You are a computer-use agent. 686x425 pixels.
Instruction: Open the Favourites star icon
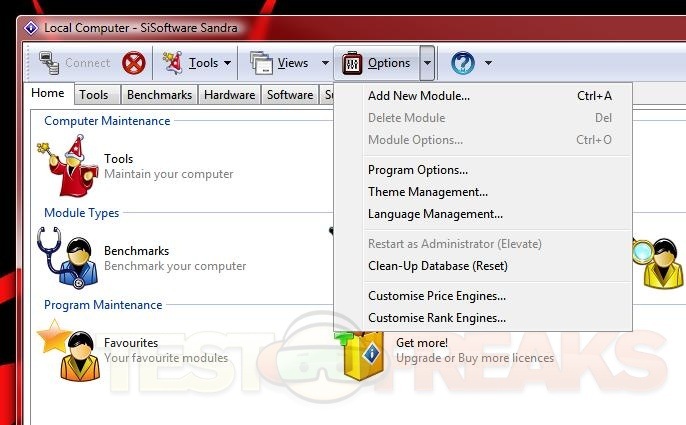(x=66, y=350)
